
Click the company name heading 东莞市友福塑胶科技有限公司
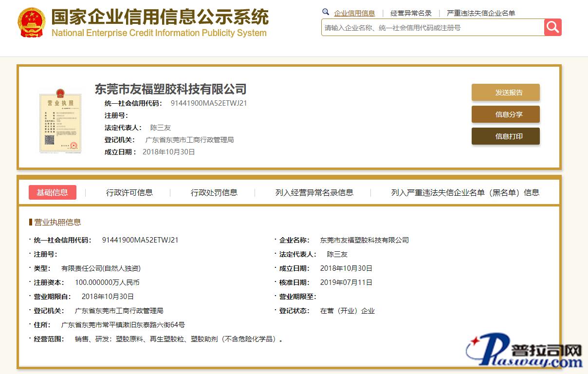click(170, 89)
